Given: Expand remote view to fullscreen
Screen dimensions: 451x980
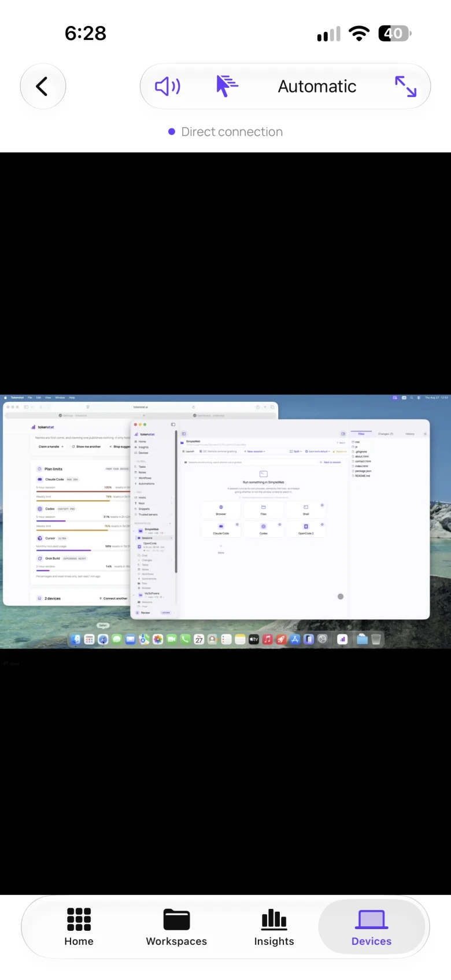Looking at the screenshot, I should click(x=405, y=86).
